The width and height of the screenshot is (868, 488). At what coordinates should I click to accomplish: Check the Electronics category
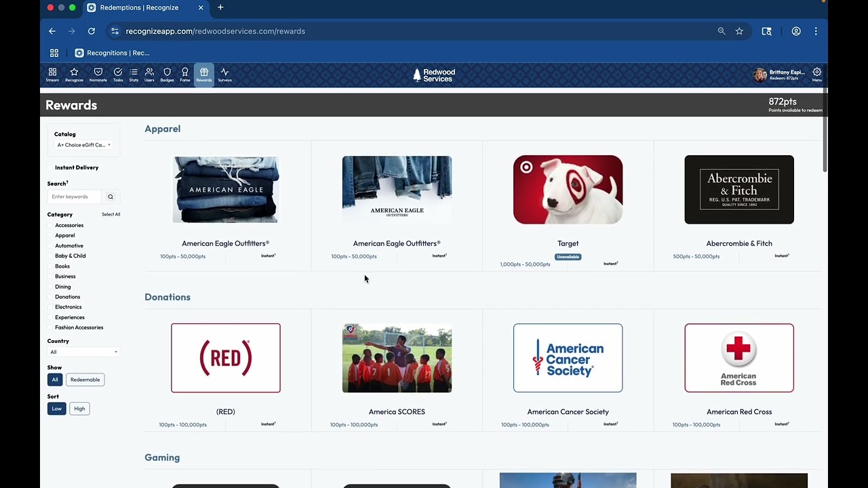pyautogui.click(x=50, y=307)
